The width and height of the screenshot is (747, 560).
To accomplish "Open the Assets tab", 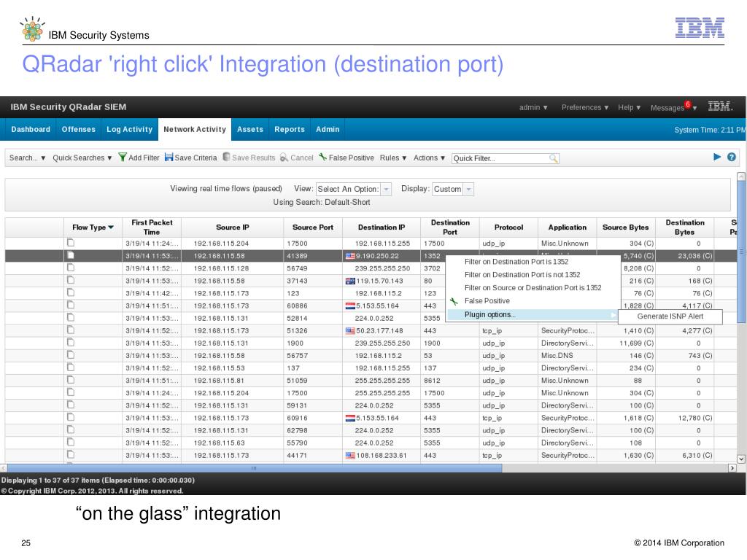I will click(250, 130).
